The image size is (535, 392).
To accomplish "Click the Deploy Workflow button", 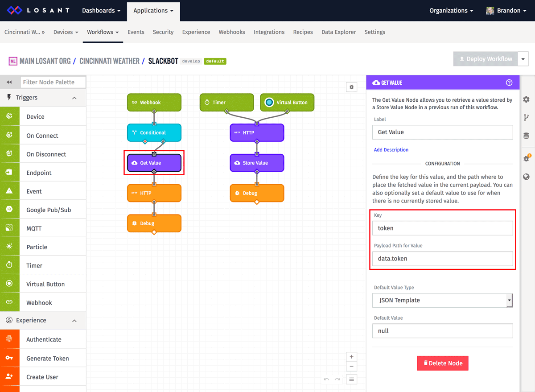I will pos(486,59).
